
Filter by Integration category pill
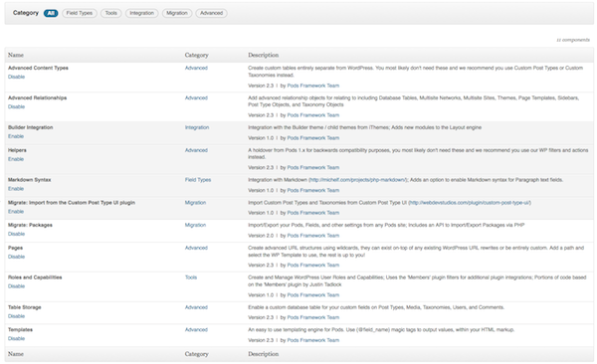(x=141, y=13)
